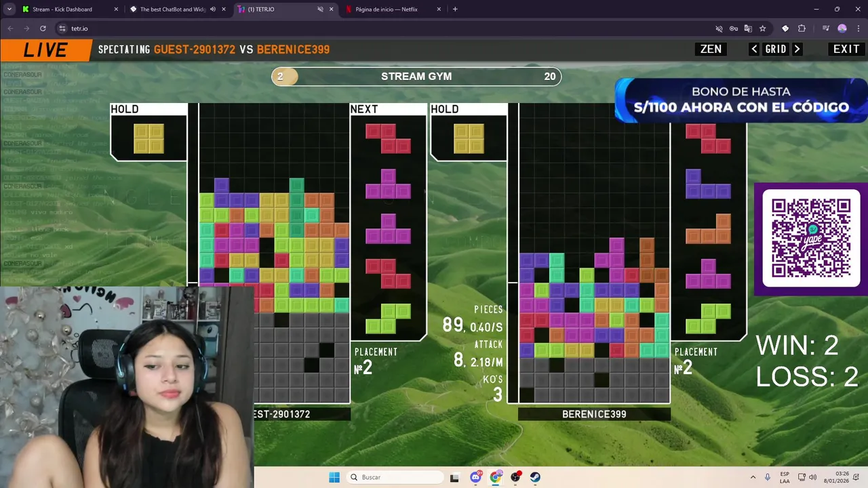This screenshot has height=488, width=868.
Task: Open Chrome from the taskbar
Action: [x=496, y=477]
